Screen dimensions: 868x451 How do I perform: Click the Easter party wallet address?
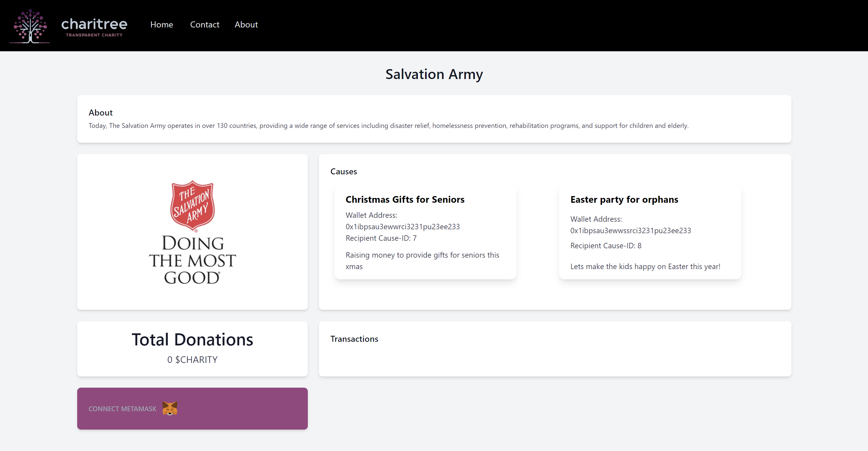[630, 230]
